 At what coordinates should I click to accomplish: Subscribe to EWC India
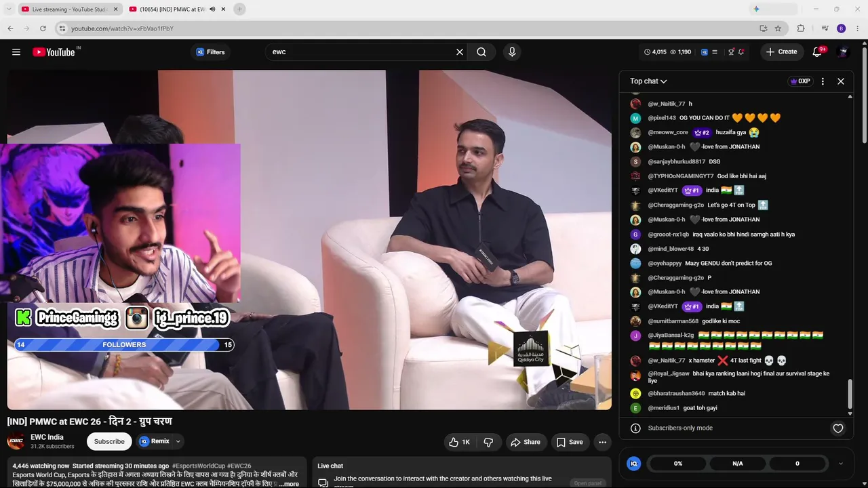click(109, 441)
